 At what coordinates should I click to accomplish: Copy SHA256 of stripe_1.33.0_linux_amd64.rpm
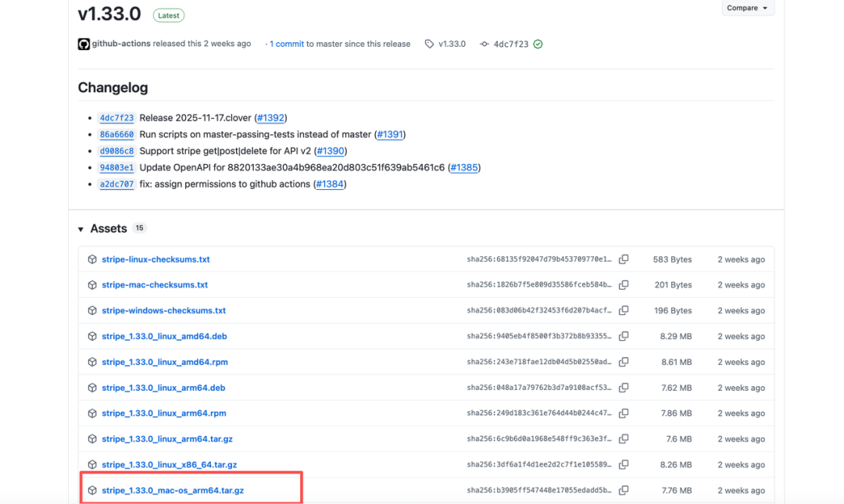click(x=624, y=362)
